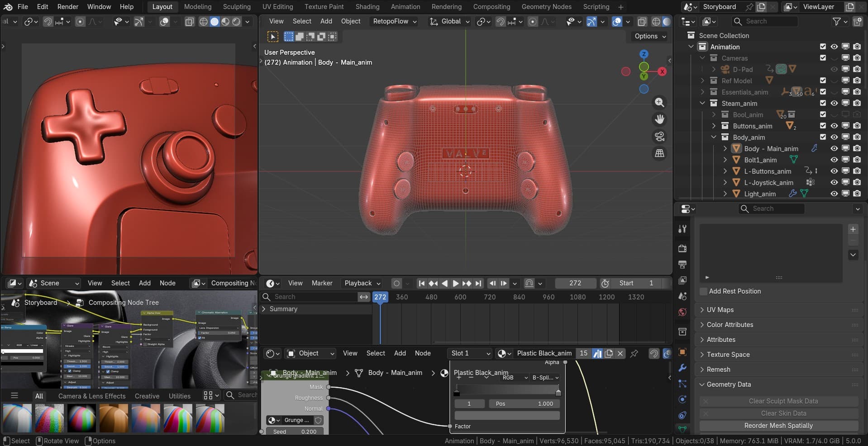The image size is (868, 446).
Task: Open the Render menu
Action: (x=68, y=7)
